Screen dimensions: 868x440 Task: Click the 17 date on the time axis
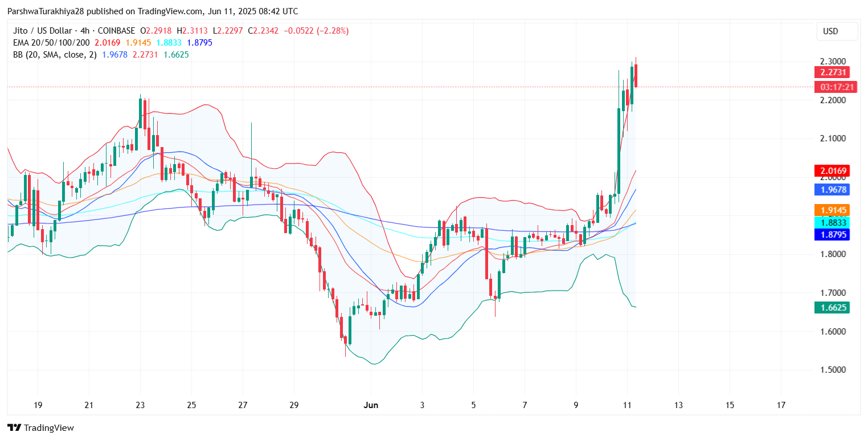[x=781, y=405]
